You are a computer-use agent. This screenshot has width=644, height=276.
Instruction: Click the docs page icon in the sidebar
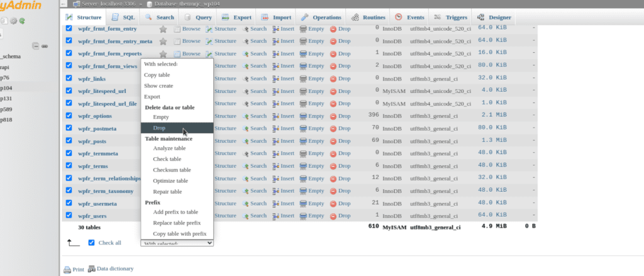(4, 21)
